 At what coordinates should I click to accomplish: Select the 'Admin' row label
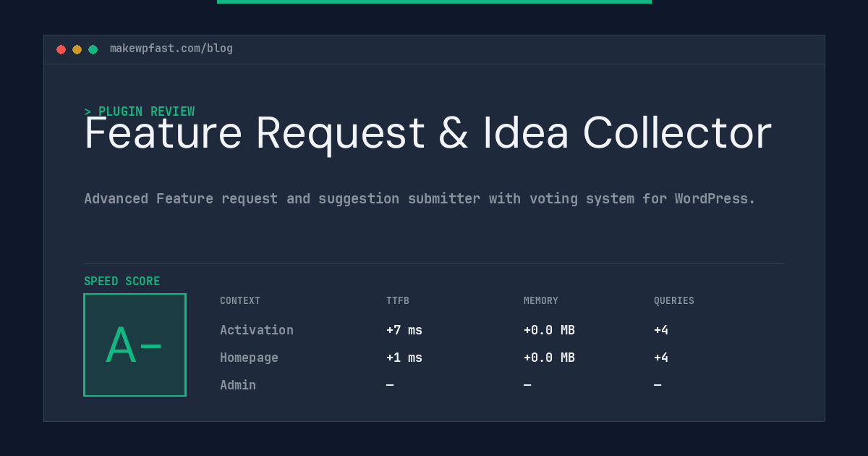click(238, 385)
